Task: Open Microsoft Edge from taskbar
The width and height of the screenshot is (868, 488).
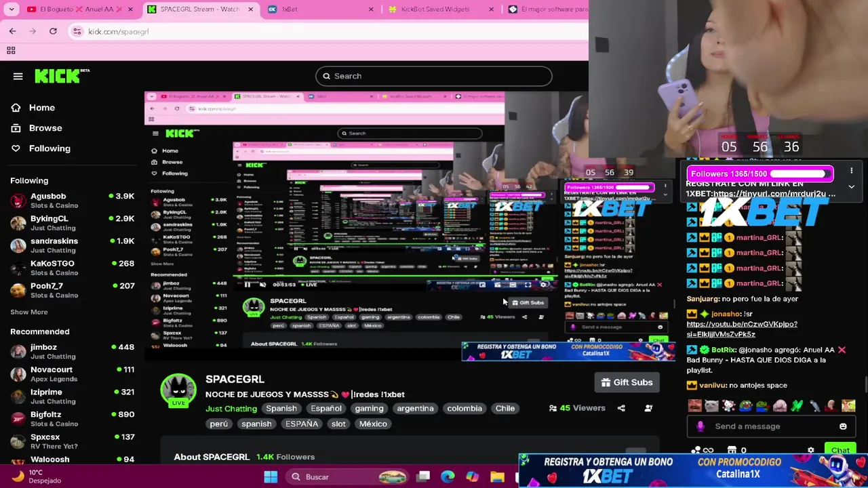Action: coord(448,476)
